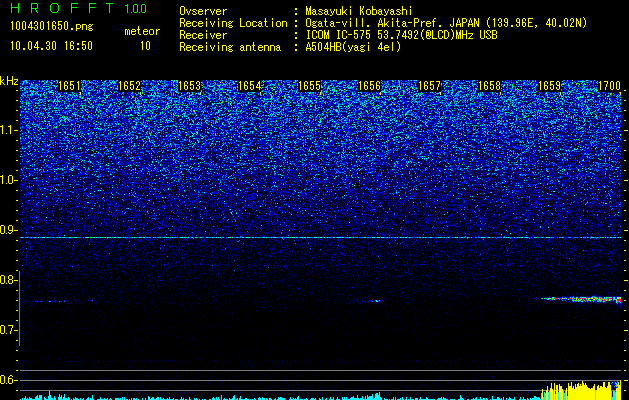Click the 1652 time marker
Image resolution: width=629 pixels, height=400 pixels.
pos(130,86)
